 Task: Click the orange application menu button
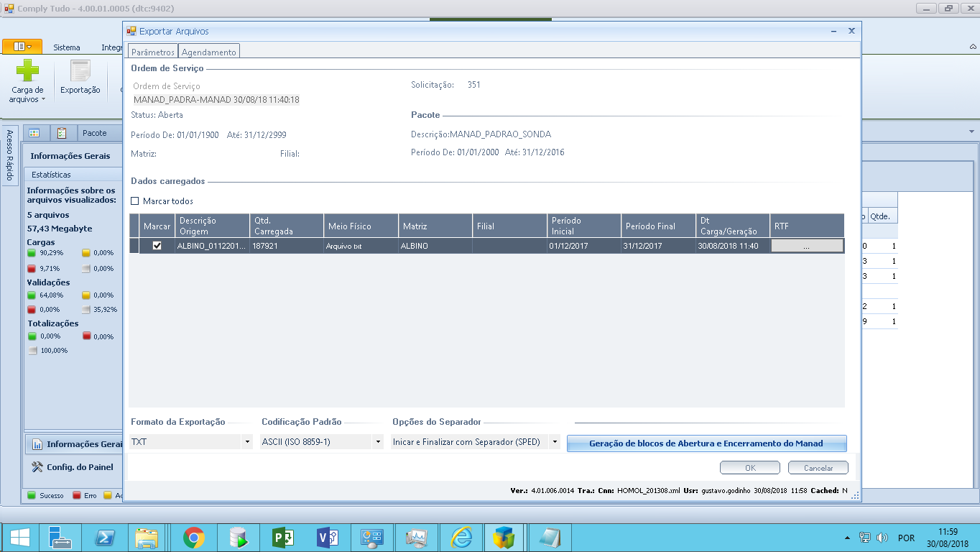pyautogui.click(x=22, y=46)
